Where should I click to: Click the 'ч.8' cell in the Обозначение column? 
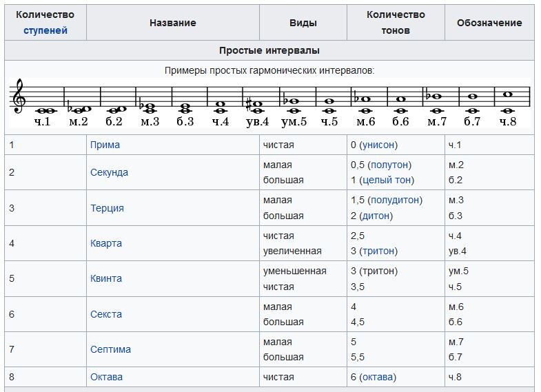[455, 377]
